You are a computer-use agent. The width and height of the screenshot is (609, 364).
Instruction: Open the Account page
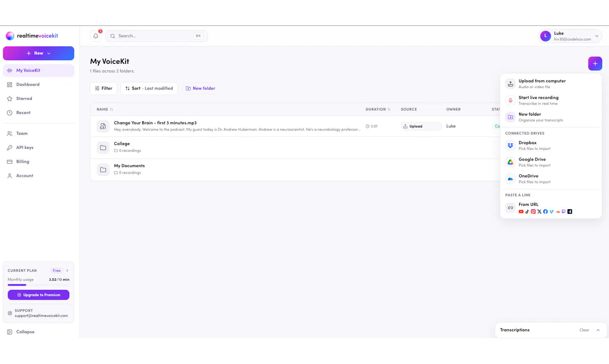[x=38, y=176]
